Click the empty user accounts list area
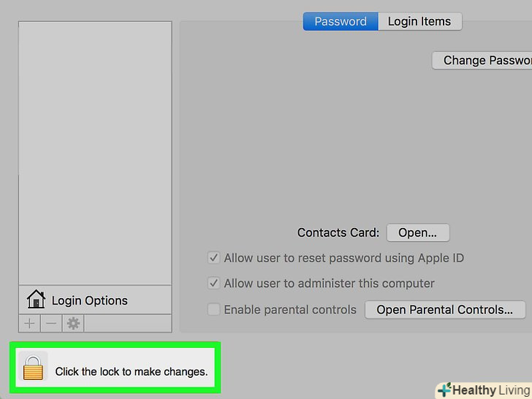Screen dimensions: 532x399 coord(95,146)
